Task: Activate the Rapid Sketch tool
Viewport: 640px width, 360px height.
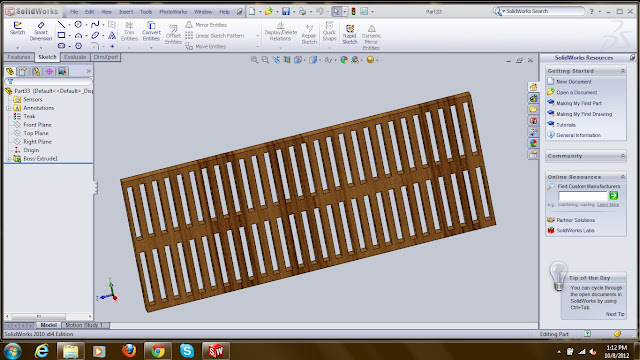Action: point(350,34)
